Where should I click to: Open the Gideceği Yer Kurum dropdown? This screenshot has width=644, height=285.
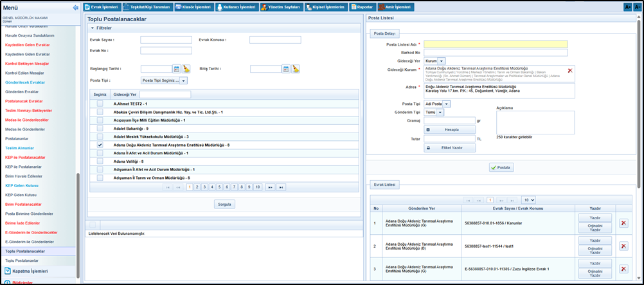pos(434,61)
